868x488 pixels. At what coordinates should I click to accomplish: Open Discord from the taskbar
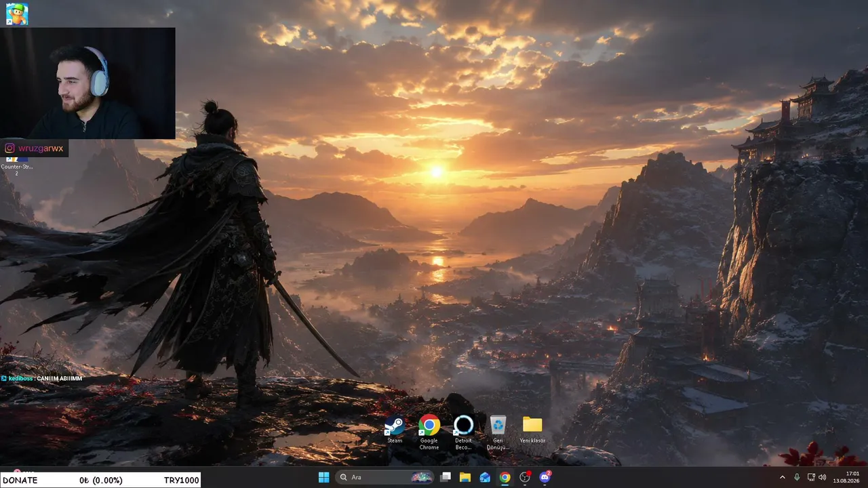point(545,477)
